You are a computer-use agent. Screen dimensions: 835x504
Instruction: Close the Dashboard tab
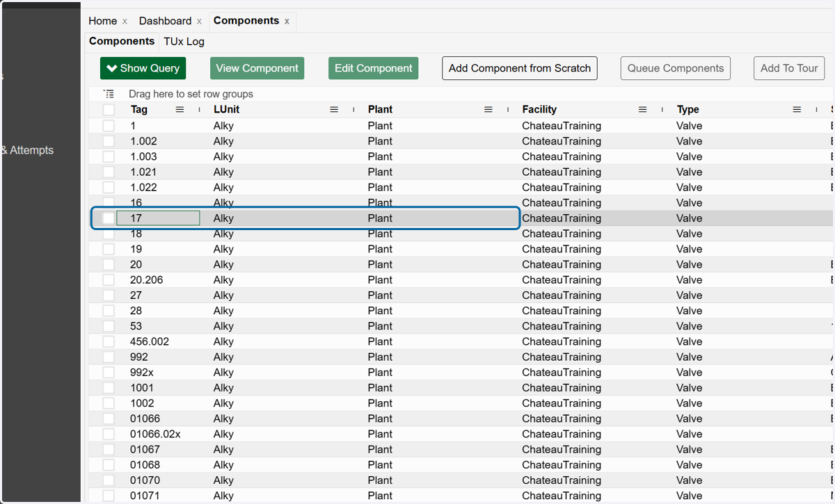click(199, 22)
